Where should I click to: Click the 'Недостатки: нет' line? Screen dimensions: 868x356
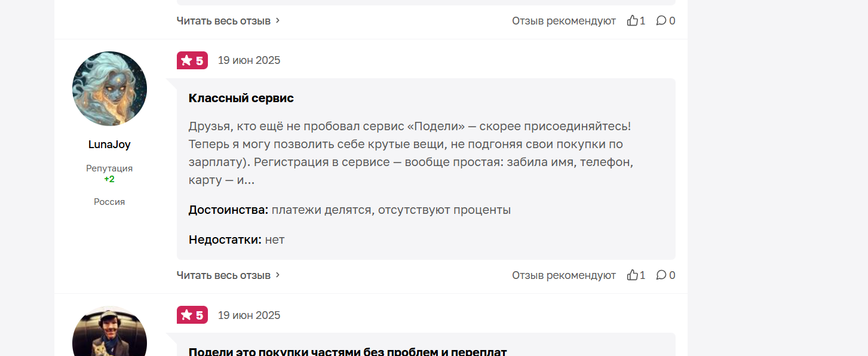pyautogui.click(x=237, y=240)
